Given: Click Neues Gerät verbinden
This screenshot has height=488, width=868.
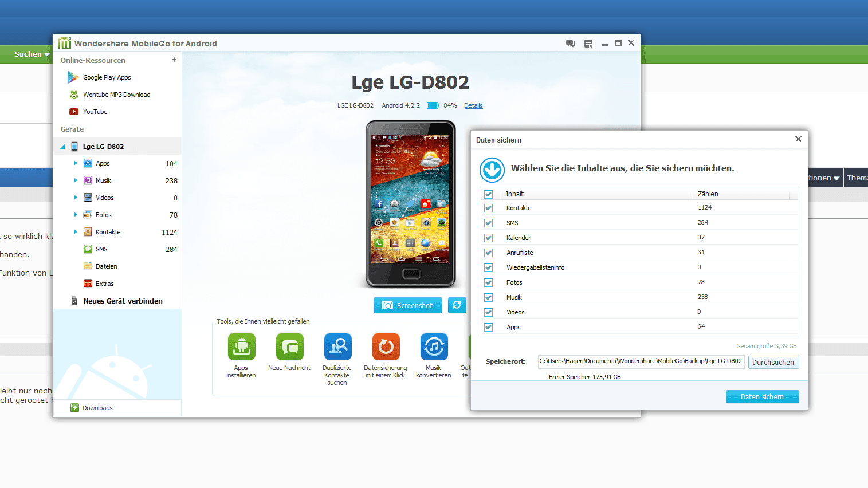Looking at the screenshot, I should tap(123, 301).
